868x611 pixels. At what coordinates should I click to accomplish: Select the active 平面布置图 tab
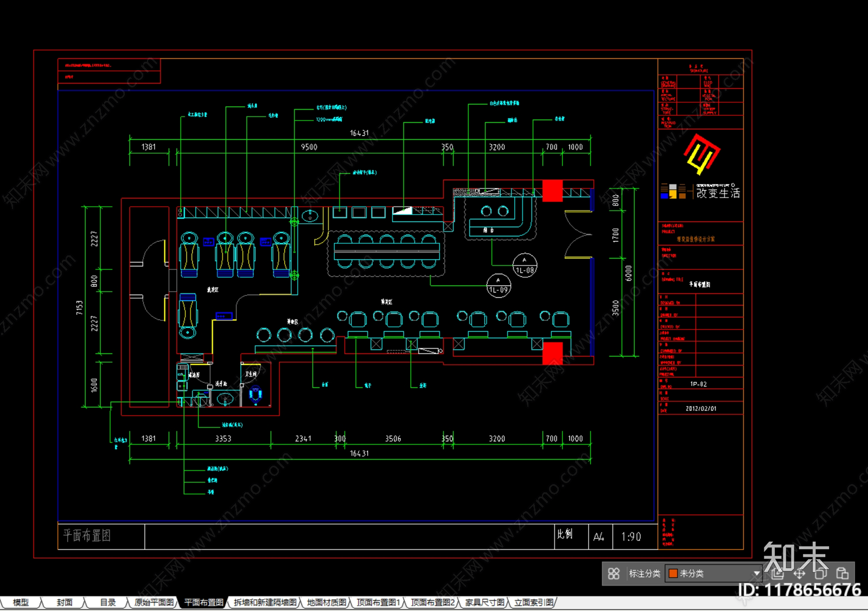203,602
